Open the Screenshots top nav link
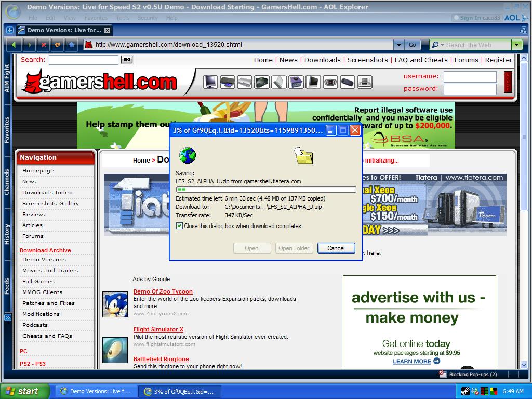 tap(367, 60)
